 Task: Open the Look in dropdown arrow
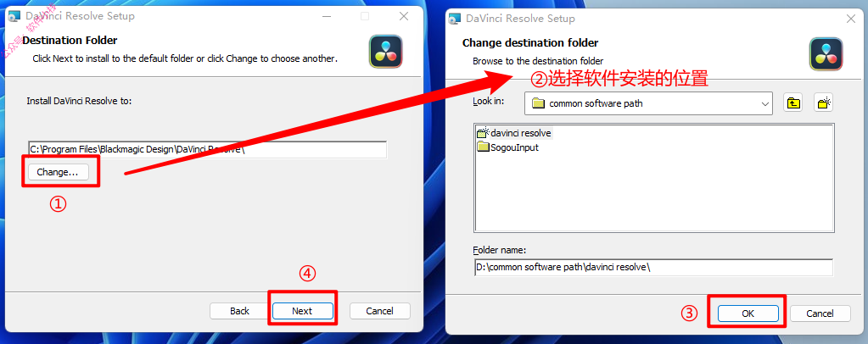coord(765,103)
